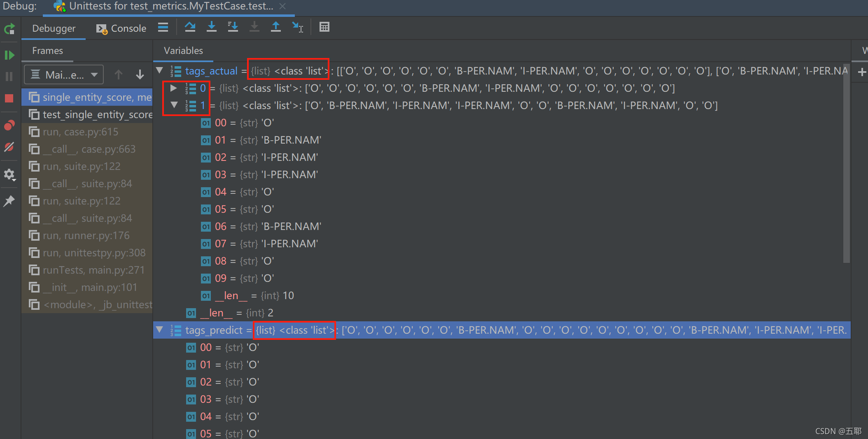The image size is (868, 439).
Task: Select the runTests, main.py:271 frame
Action: coord(87,270)
